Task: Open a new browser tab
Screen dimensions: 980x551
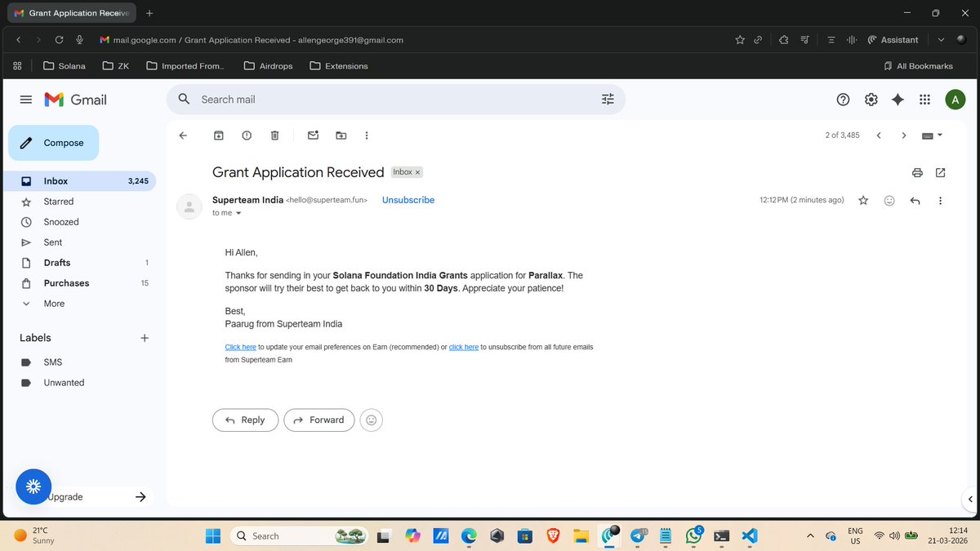Action: tap(149, 13)
